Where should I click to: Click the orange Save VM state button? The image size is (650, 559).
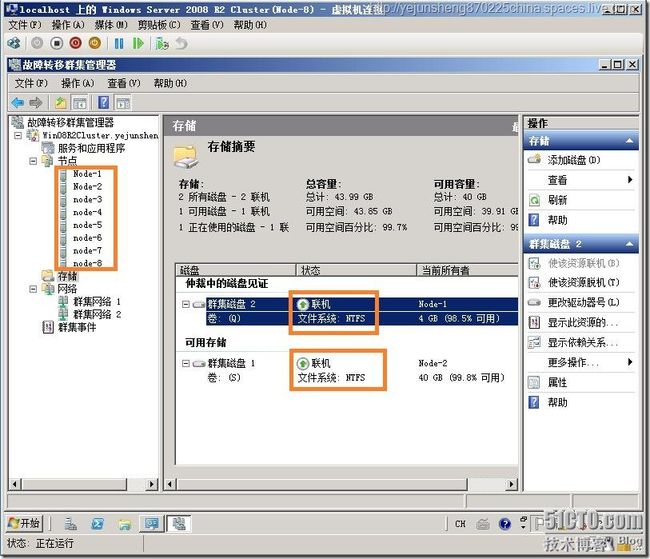pyautogui.click(x=95, y=43)
